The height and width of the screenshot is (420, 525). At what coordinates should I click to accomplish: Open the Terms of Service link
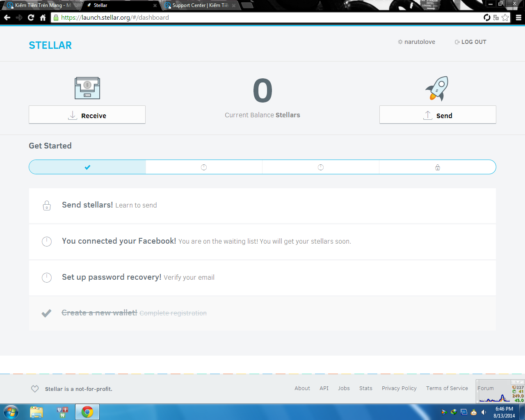tap(447, 388)
